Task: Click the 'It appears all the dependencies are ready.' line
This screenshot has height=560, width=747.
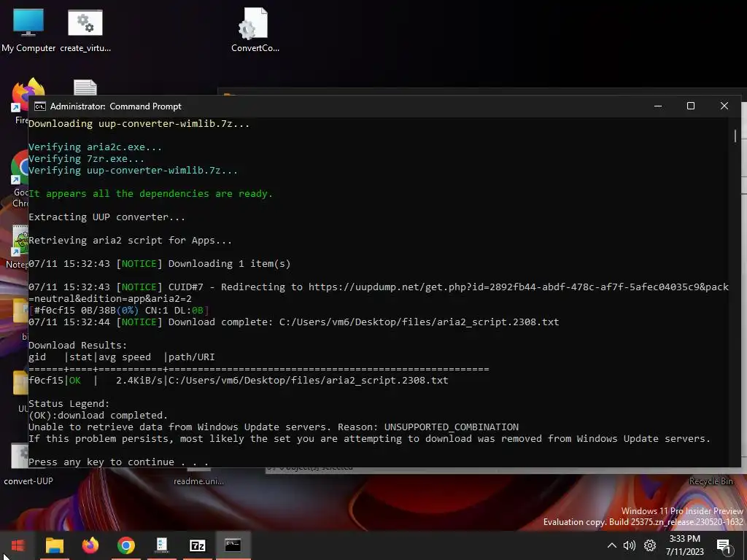Action: pyautogui.click(x=150, y=193)
